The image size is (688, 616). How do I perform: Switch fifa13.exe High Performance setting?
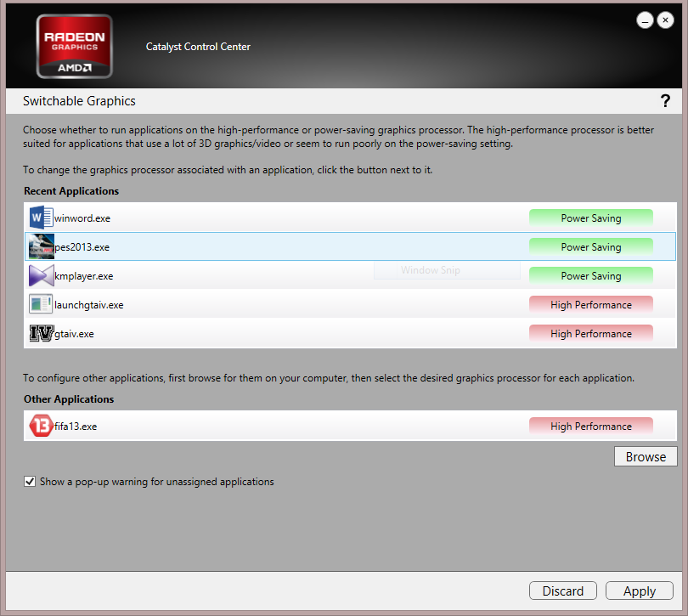(590, 427)
